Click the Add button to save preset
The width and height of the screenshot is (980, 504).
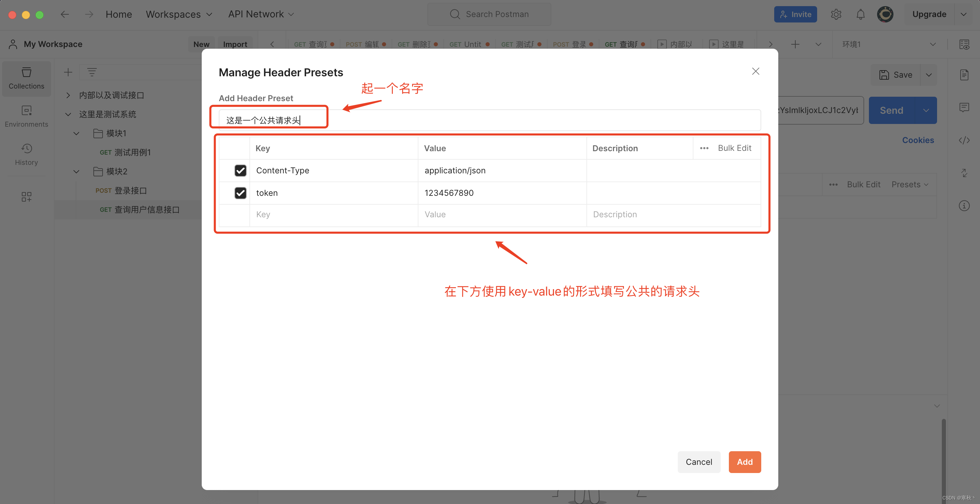[745, 462]
